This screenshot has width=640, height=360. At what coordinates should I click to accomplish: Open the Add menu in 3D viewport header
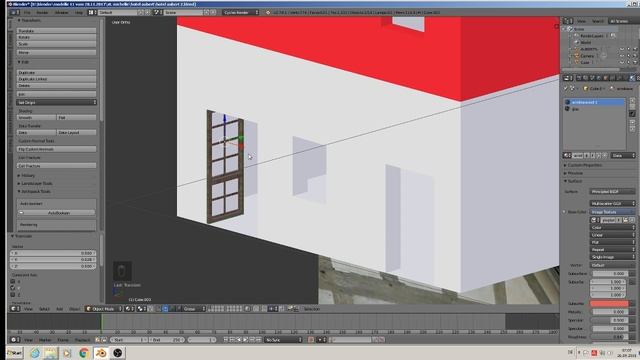click(60, 309)
